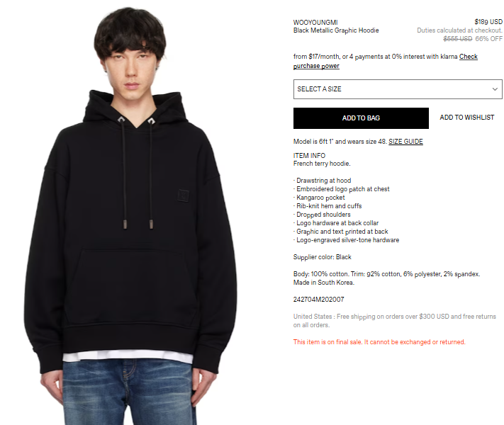The image size is (504, 425).
Task: Click the red final sale notice
Action: point(379,342)
